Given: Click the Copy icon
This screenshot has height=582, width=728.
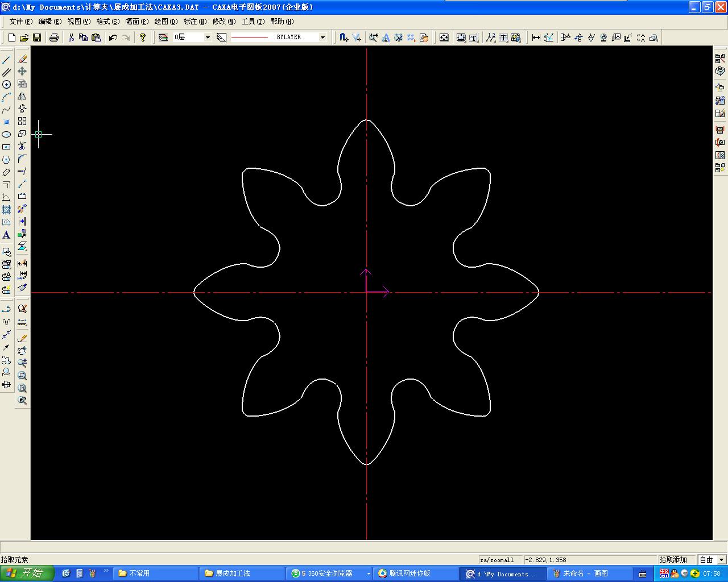Looking at the screenshot, I should 84,38.
